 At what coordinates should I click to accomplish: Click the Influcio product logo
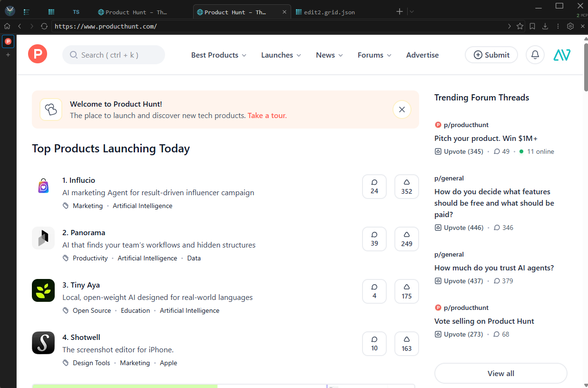coord(43,186)
